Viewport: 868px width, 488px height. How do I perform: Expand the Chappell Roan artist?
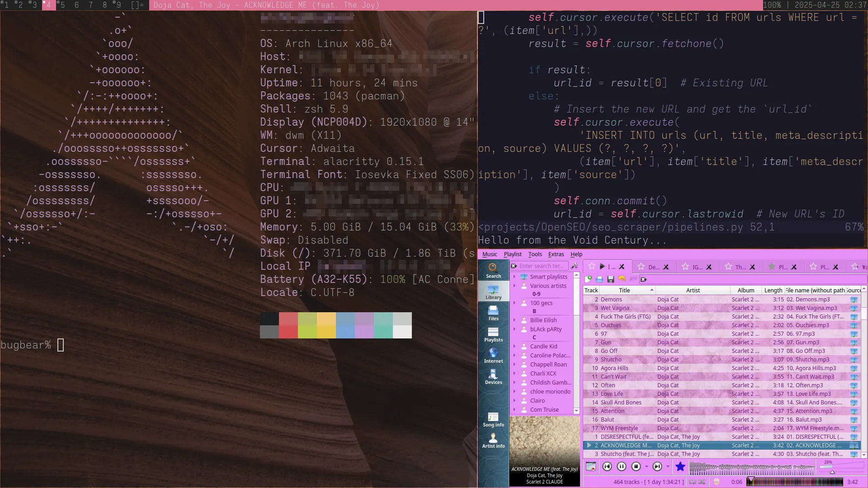click(x=514, y=365)
